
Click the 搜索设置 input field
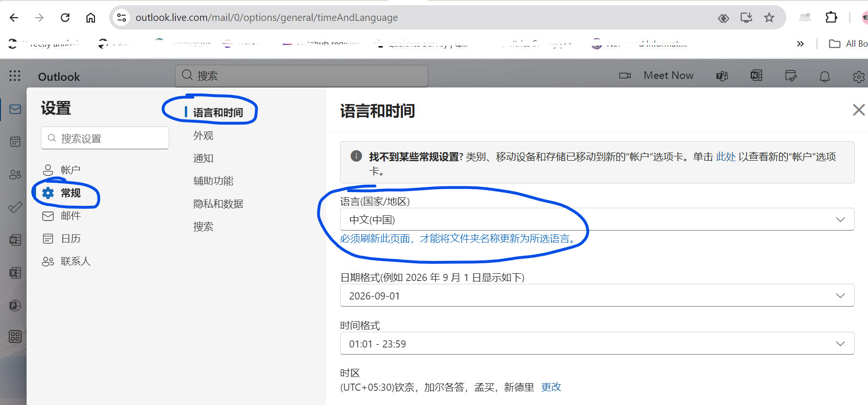(105, 138)
